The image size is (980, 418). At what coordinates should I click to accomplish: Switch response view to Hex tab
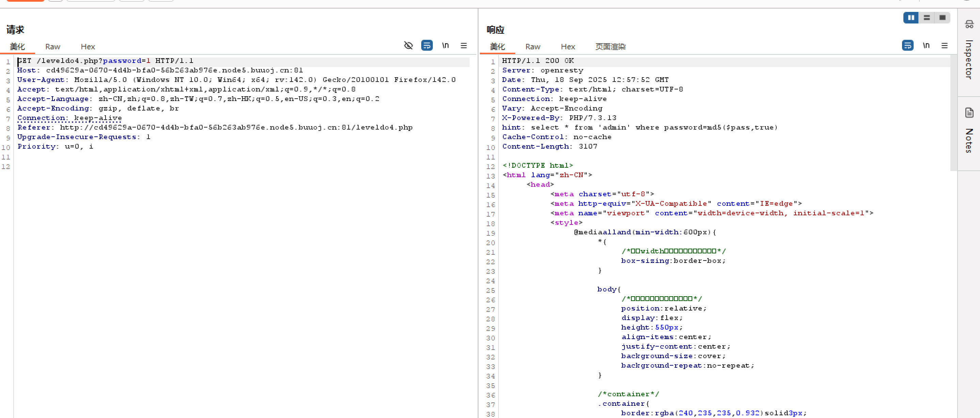(568, 47)
